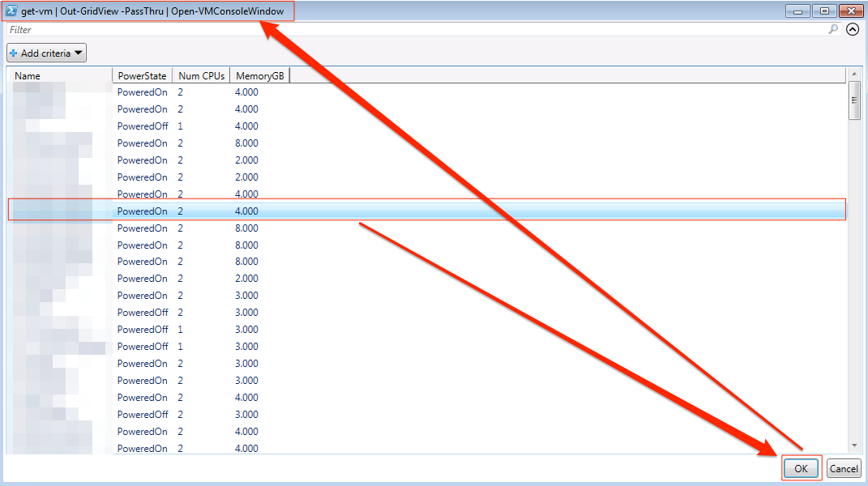Collapse the filter pane with the chevron icon

point(852,29)
